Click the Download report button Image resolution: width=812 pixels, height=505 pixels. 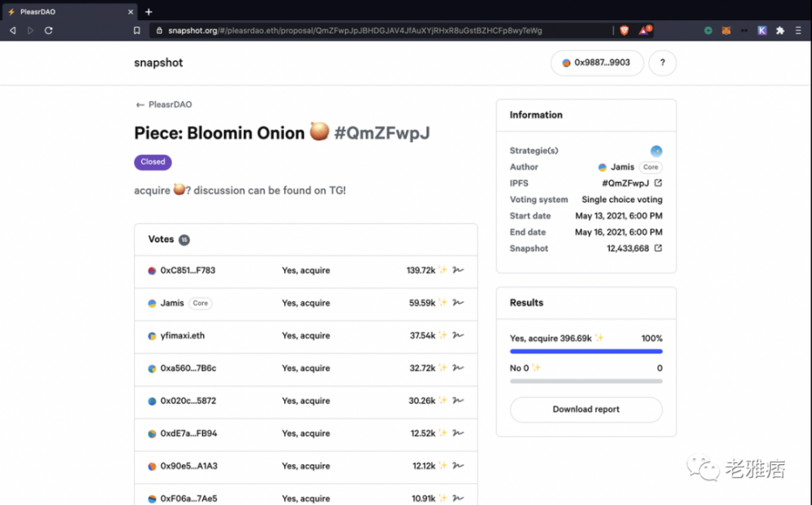tap(586, 409)
